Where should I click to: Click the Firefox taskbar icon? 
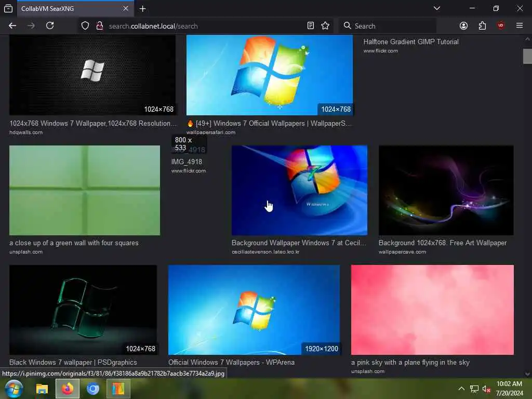point(68,389)
